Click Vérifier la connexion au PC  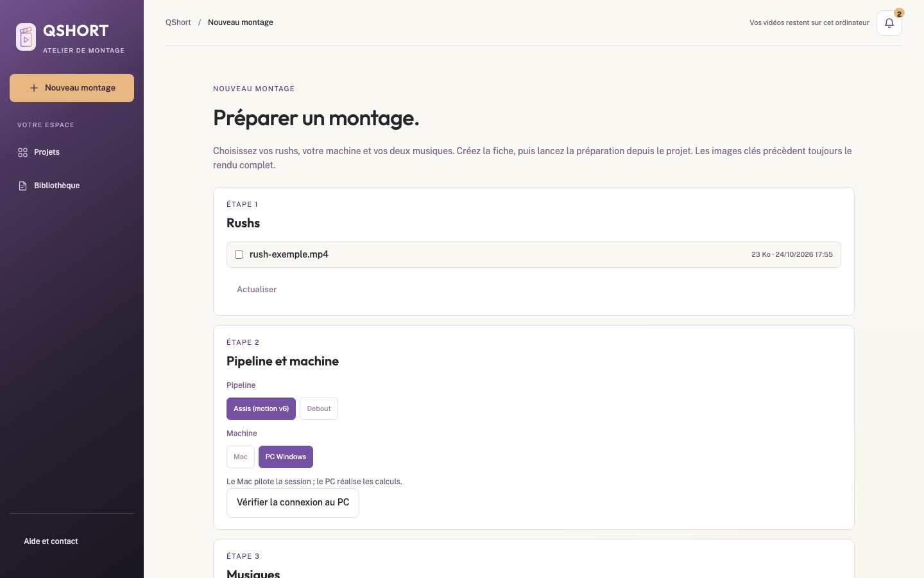point(293,503)
